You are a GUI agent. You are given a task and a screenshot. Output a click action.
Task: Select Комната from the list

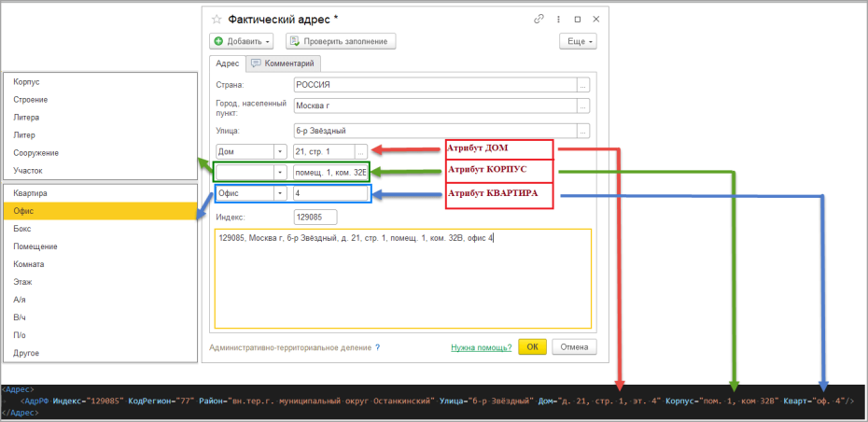pos(100,264)
